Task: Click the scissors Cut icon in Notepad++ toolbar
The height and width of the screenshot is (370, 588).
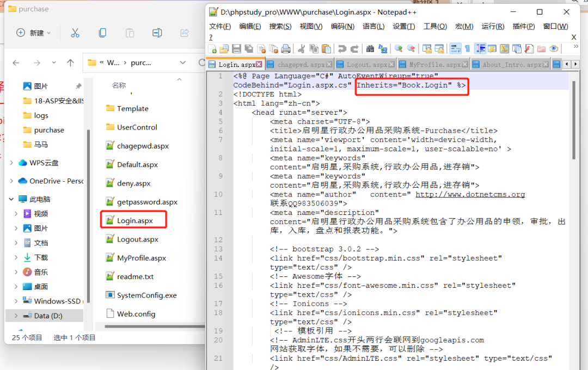Action: pos(302,49)
